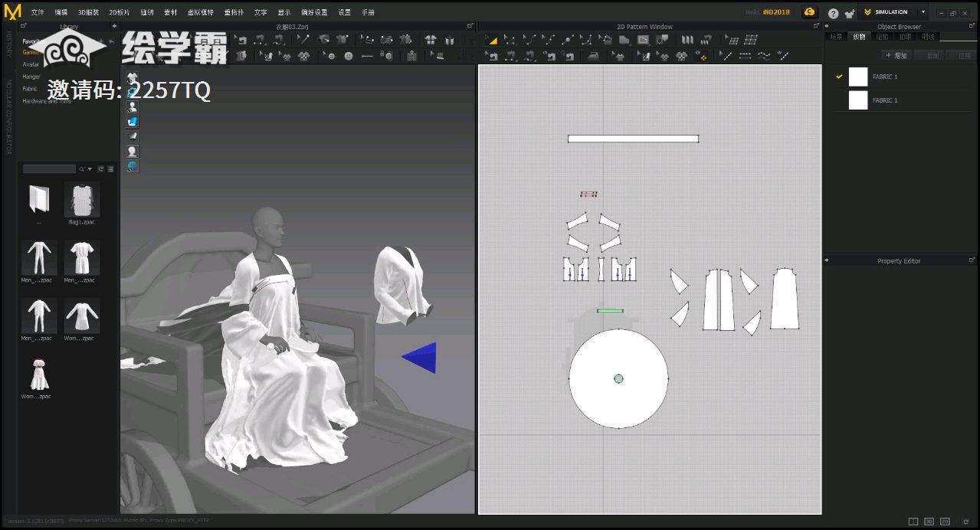The width and height of the screenshot is (980, 530).
Task: Open the SIMULATION mode dropdown arrow
Action: [x=923, y=12]
